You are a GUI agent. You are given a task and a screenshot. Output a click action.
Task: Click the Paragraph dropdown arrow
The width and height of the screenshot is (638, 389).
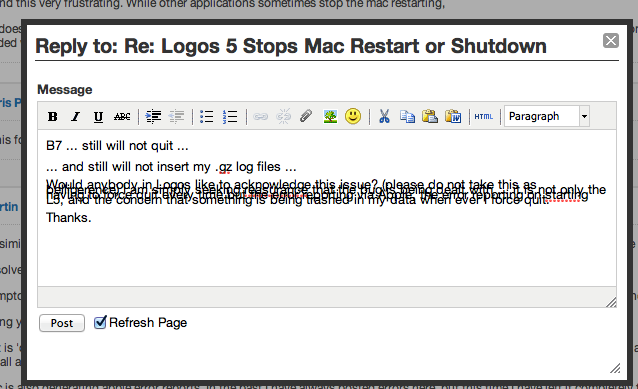584,116
